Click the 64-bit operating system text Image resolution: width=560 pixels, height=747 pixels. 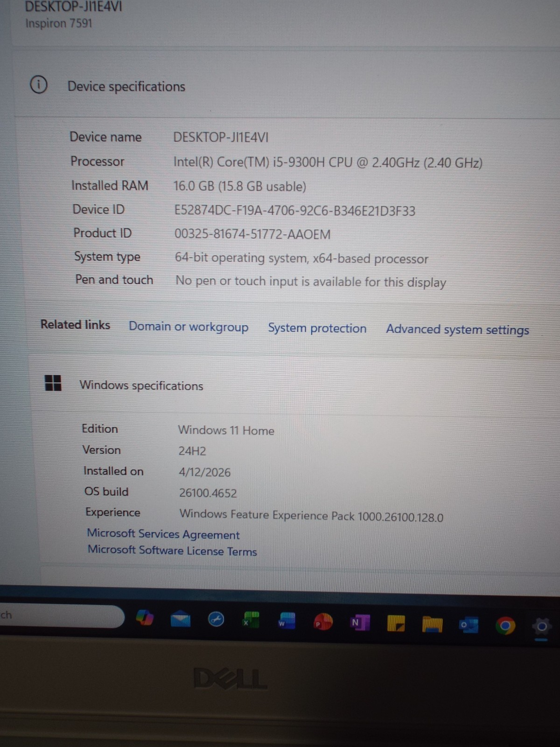click(x=301, y=258)
